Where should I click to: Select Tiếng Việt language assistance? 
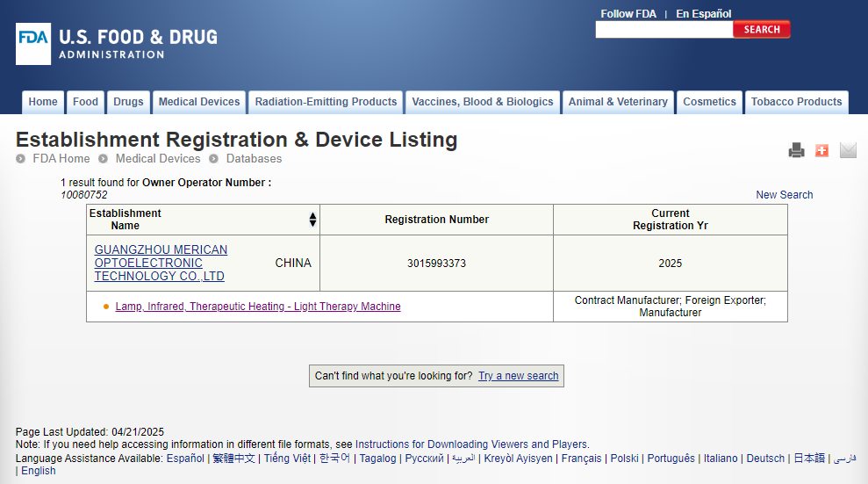coord(287,459)
